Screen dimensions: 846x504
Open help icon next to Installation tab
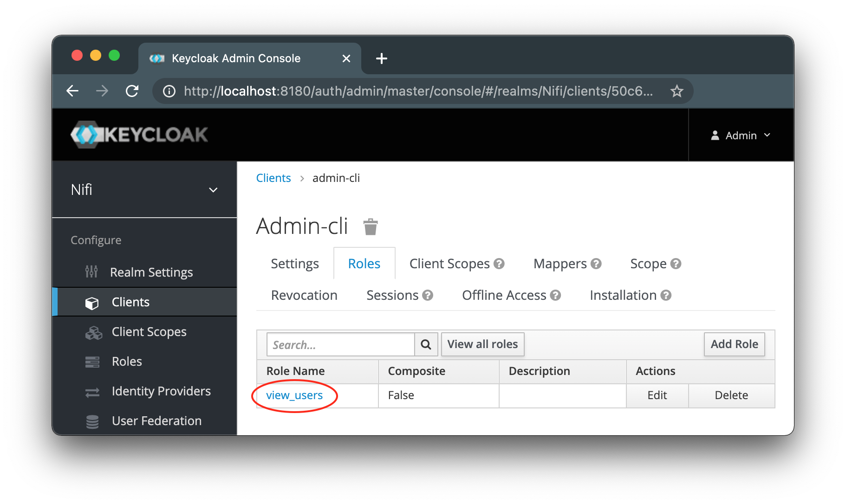click(x=666, y=295)
